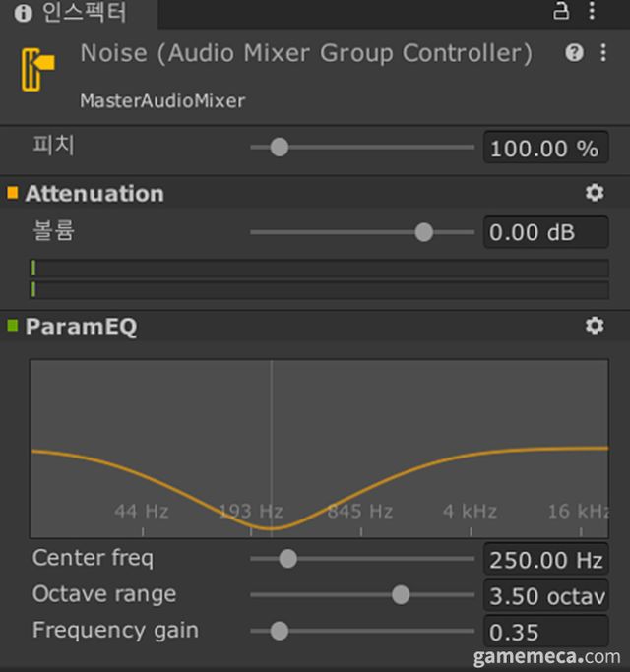Click the orange Attenuation effect marker
Image resolution: width=630 pixels, height=672 pixels.
pos(13,193)
